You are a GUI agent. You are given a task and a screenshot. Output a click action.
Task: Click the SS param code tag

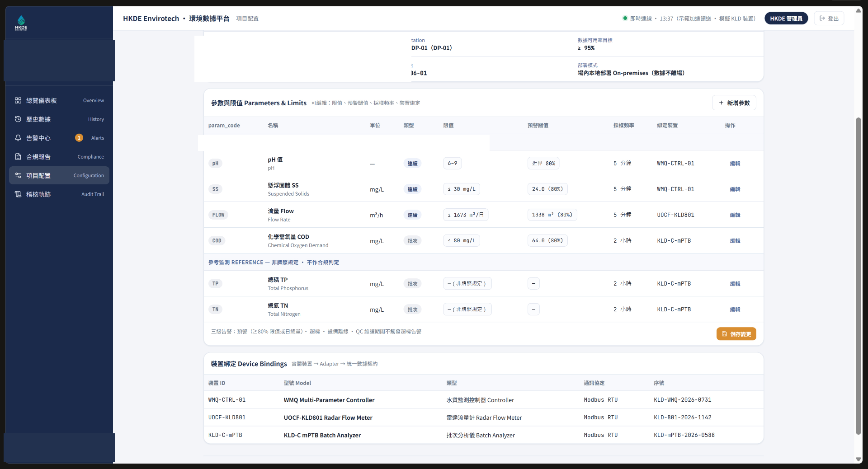(x=215, y=189)
